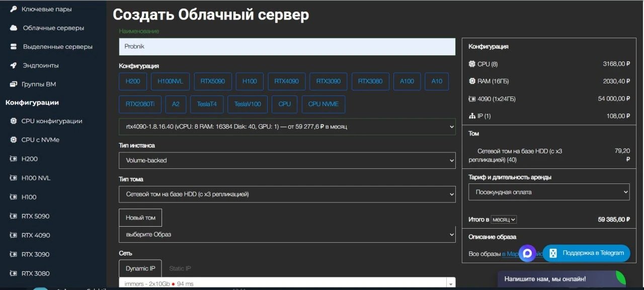Screen dimensions: 644x290
Task: Choose the H200 configuration button
Action: (133, 81)
